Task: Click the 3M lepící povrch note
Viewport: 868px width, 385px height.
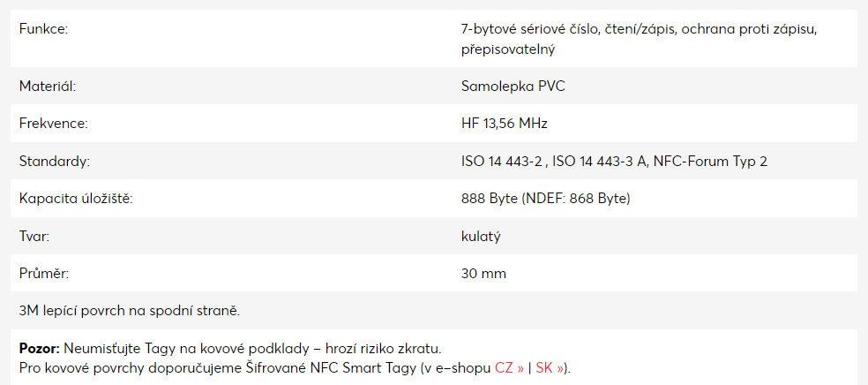Action: [130, 311]
